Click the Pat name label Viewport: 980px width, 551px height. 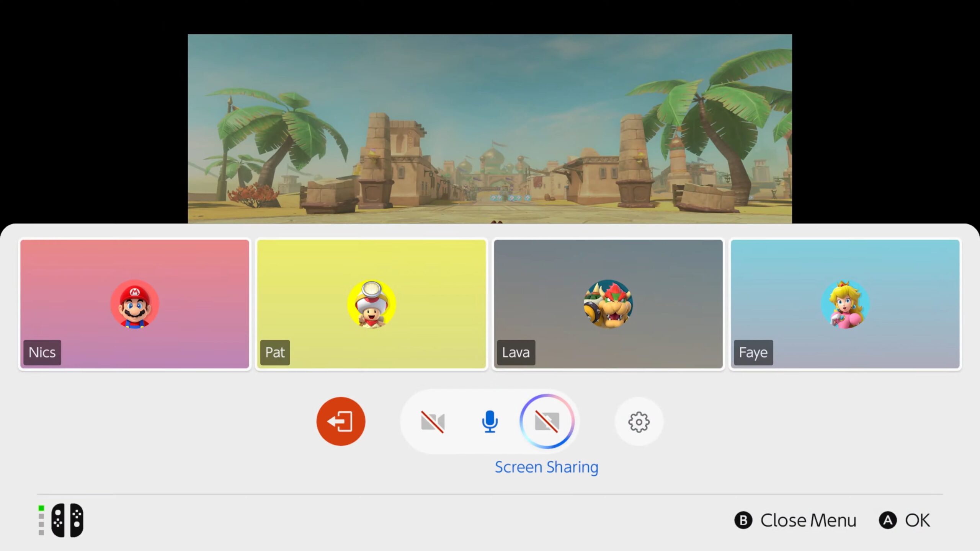275,352
